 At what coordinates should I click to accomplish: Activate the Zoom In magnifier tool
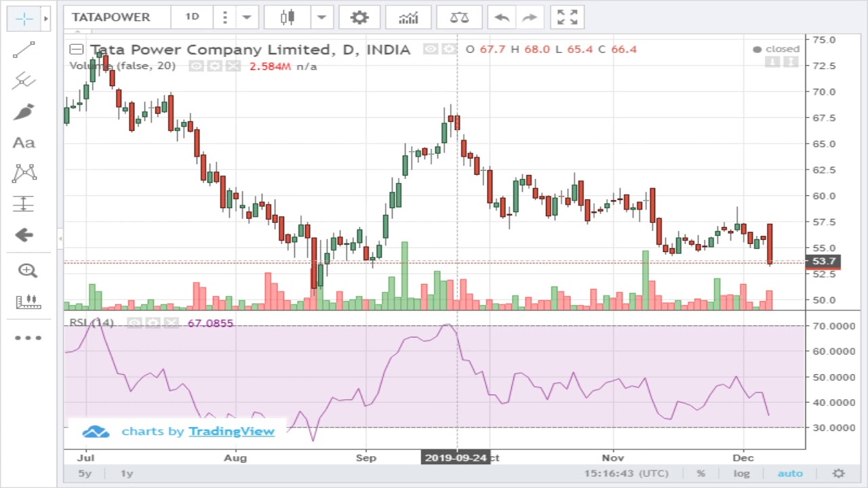point(27,270)
